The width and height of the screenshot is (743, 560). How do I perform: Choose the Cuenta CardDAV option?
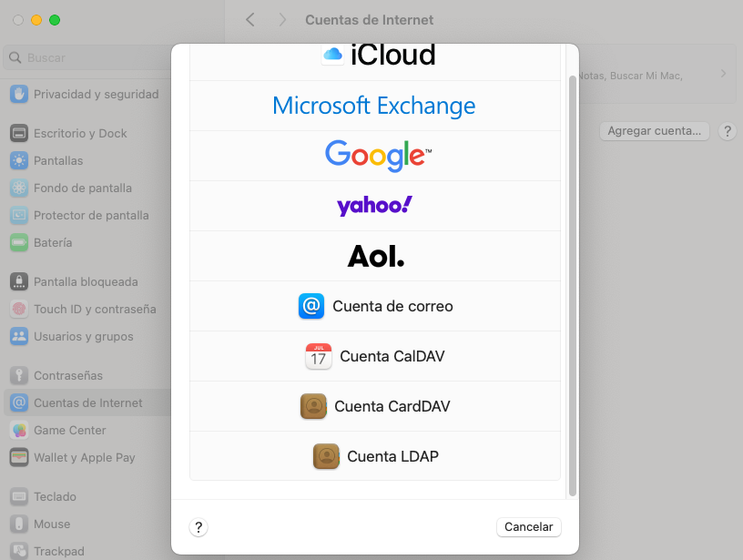point(375,406)
